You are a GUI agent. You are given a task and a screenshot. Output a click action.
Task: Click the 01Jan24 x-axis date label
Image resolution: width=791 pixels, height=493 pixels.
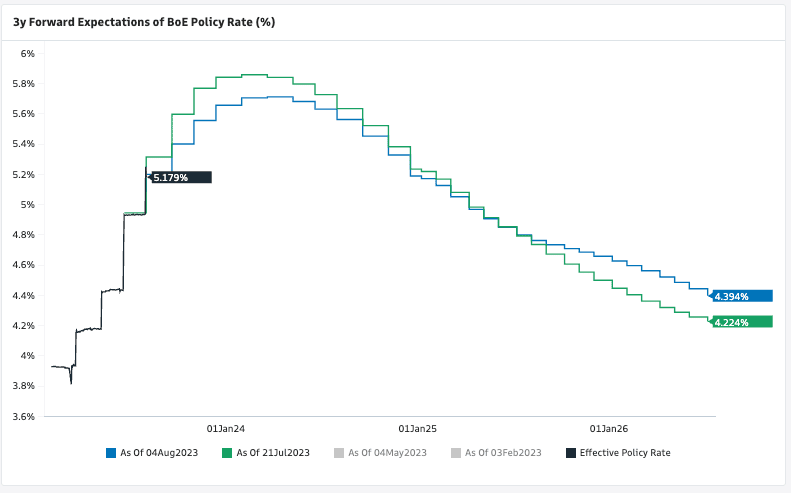pyautogui.click(x=226, y=429)
